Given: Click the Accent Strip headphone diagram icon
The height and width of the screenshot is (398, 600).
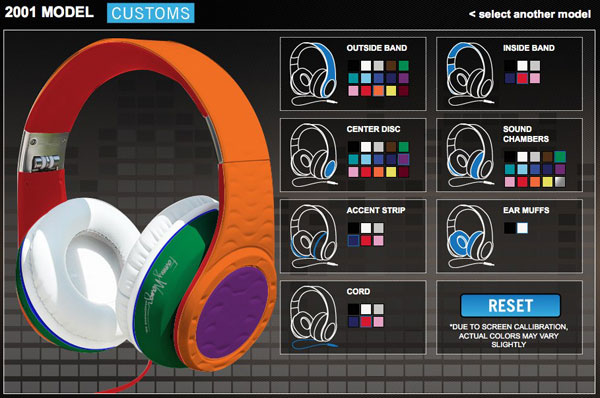Looking at the screenshot, I should click(314, 236).
